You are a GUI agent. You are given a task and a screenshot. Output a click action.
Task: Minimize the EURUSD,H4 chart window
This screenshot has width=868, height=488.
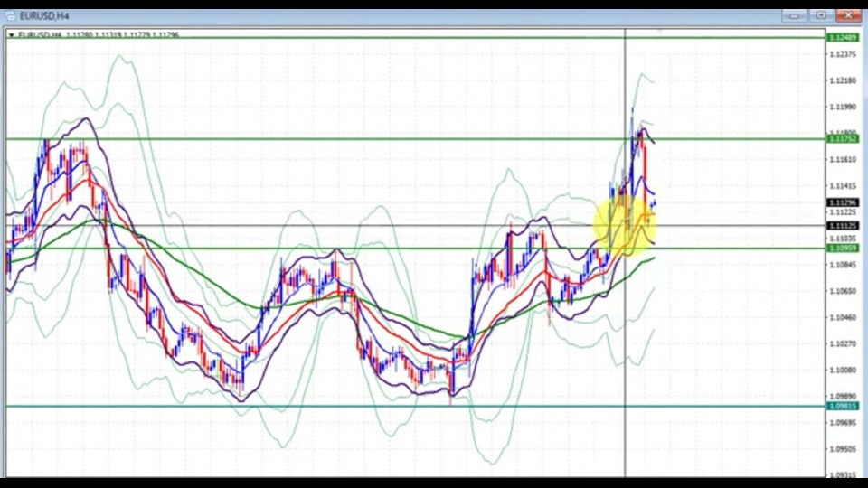(x=794, y=16)
